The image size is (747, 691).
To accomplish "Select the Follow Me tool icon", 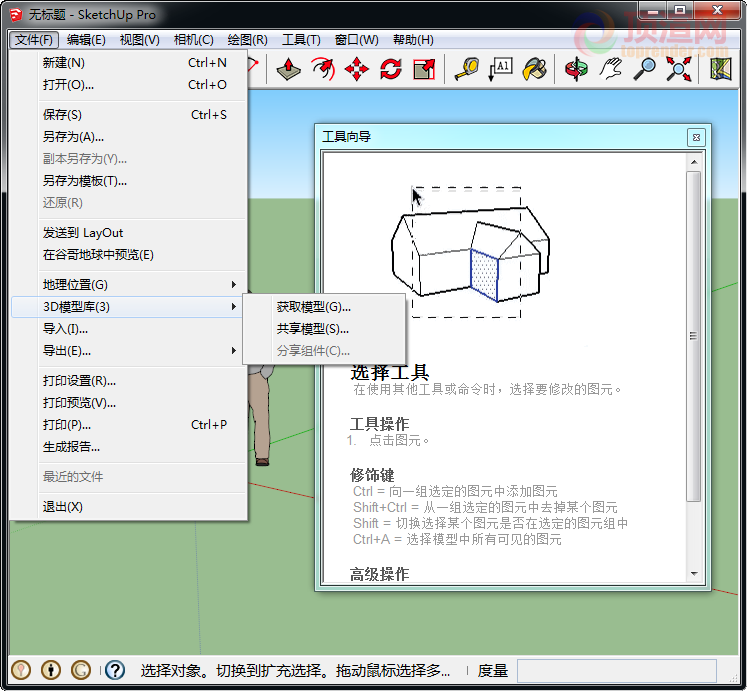I will point(323,69).
